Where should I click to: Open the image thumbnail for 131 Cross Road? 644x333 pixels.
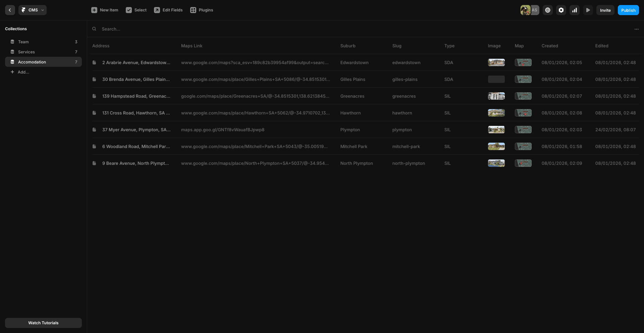click(x=496, y=113)
